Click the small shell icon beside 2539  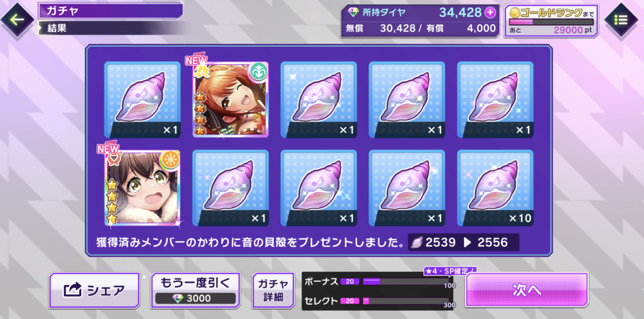417,242
